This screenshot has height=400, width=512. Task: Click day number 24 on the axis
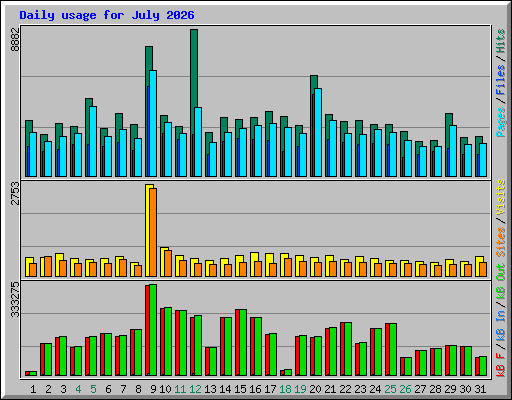click(x=375, y=389)
